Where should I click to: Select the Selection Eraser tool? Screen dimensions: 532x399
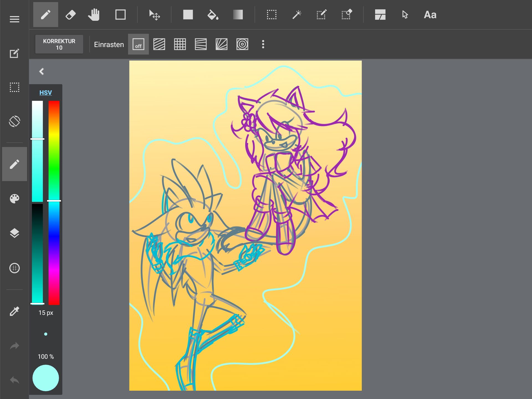(347, 15)
